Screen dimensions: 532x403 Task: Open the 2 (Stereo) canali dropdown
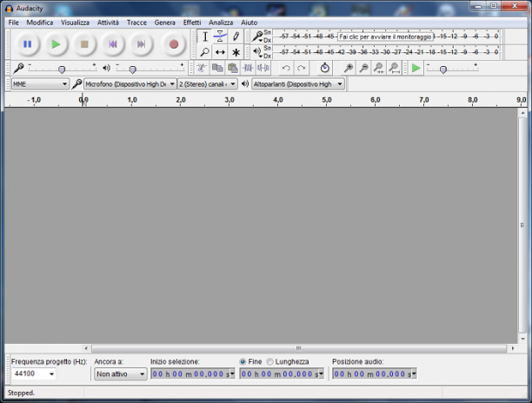click(x=207, y=84)
